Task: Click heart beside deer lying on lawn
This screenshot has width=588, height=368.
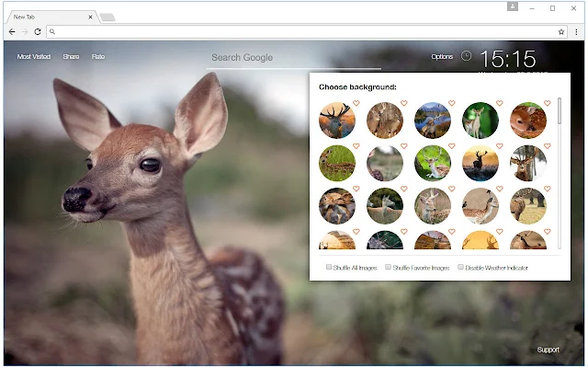Action: coord(452,145)
